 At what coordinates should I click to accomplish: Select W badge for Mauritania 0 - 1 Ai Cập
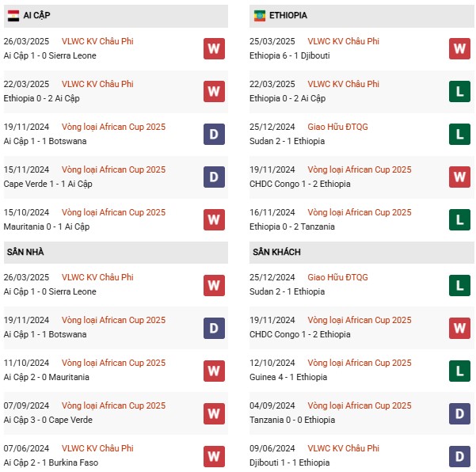213,219
